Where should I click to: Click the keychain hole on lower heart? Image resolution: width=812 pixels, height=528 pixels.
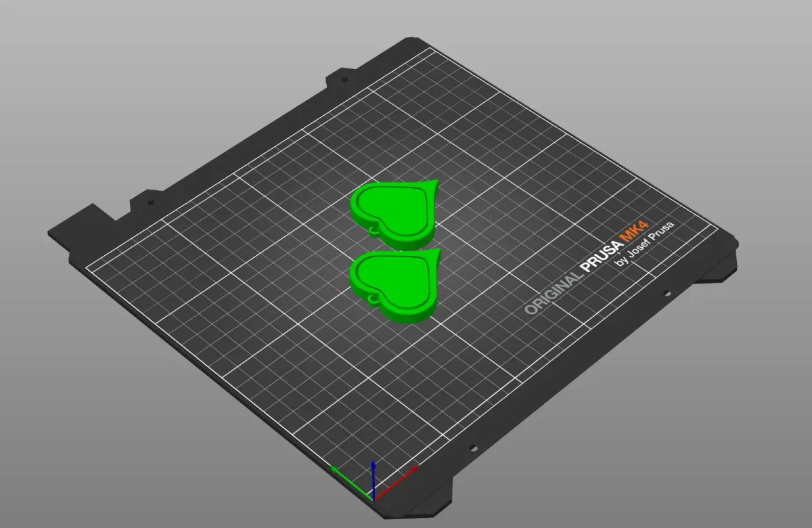tap(373, 299)
